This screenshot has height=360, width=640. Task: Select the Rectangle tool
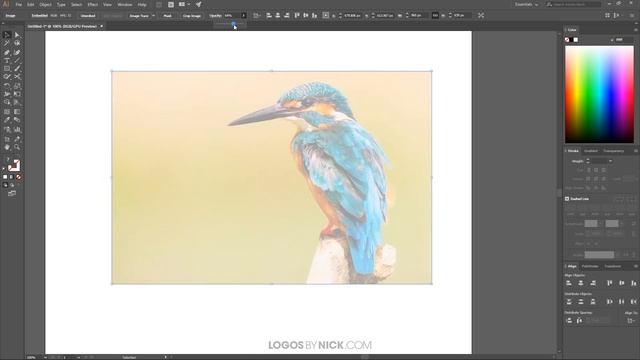(7, 69)
